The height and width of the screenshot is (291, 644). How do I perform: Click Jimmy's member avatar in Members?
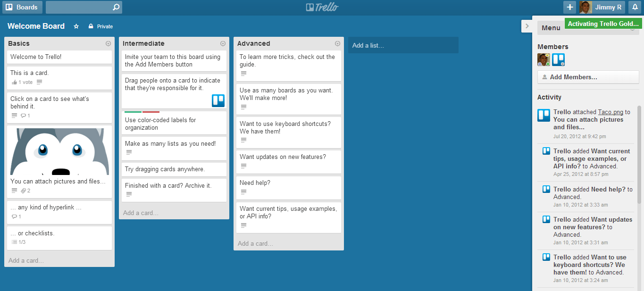[x=544, y=59]
